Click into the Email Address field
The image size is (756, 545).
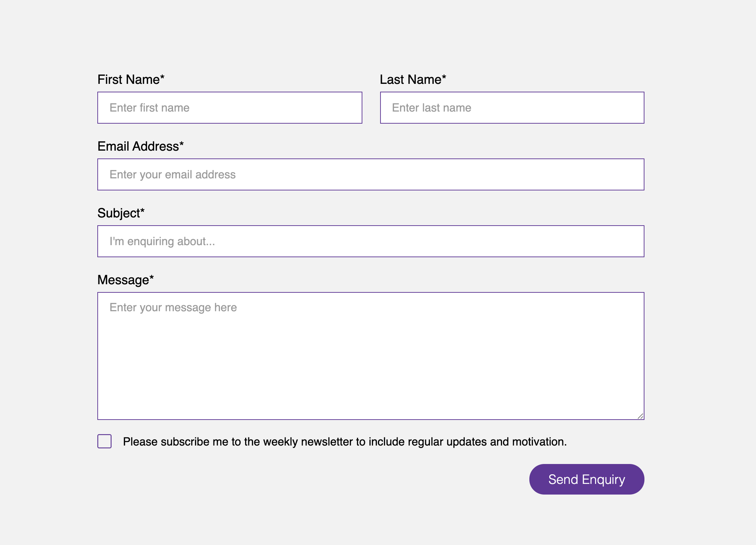click(x=371, y=174)
